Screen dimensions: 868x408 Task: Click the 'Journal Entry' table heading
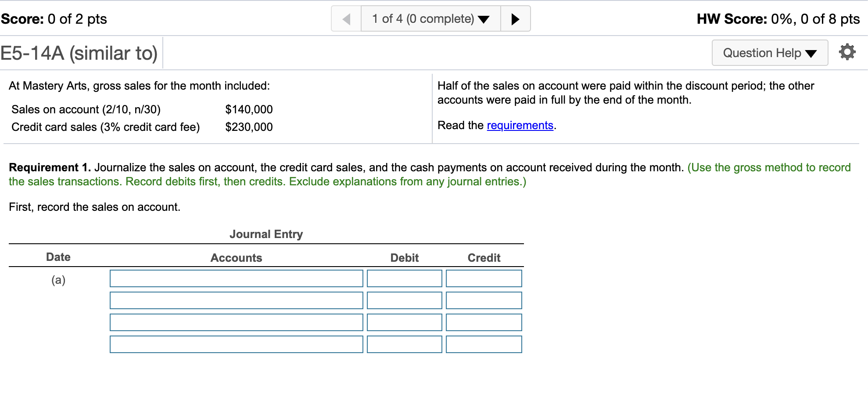(266, 234)
